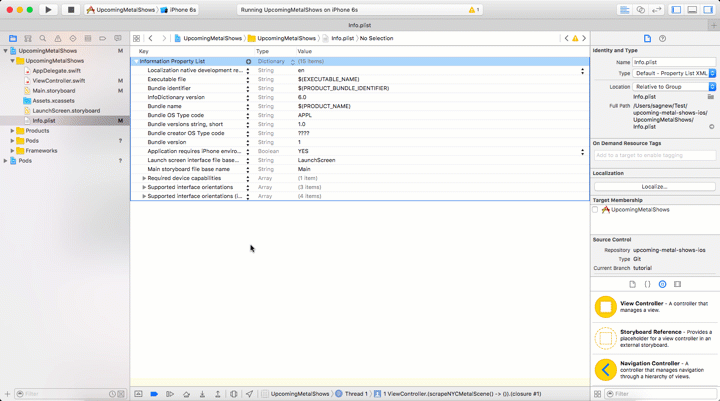This screenshot has width=720, height=401.
Task: Click the choose file location folder icon
Action: pyautogui.click(x=711, y=97)
